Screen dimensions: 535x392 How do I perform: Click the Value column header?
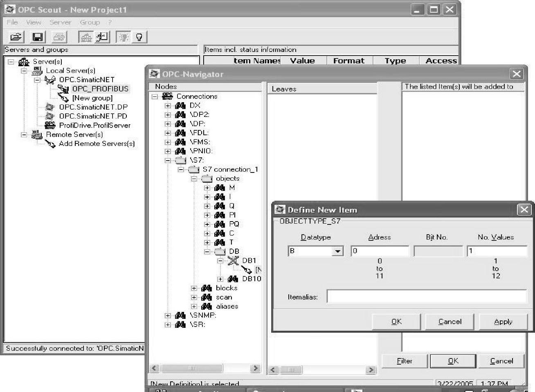point(303,61)
